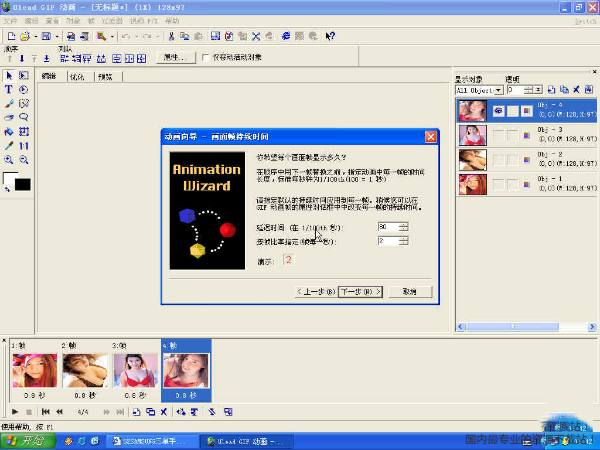Image resolution: width=600 pixels, height=450 pixels.
Task: Select the Text tool in the toolbox
Action: click(9, 89)
